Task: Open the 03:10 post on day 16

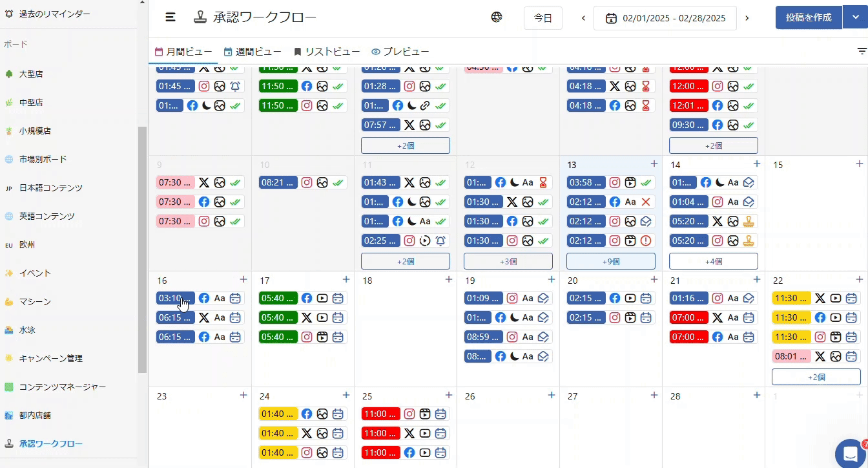Action: [x=200, y=298]
